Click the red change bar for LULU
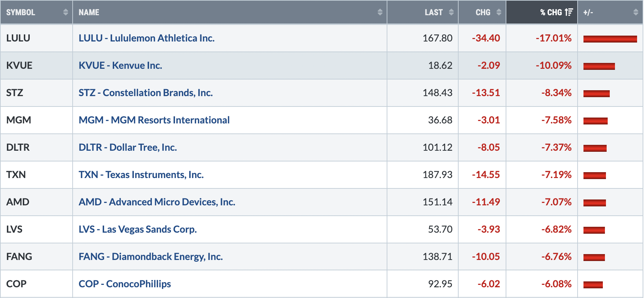Image resolution: width=644 pixels, height=298 pixels. click(x=610, y=39)
